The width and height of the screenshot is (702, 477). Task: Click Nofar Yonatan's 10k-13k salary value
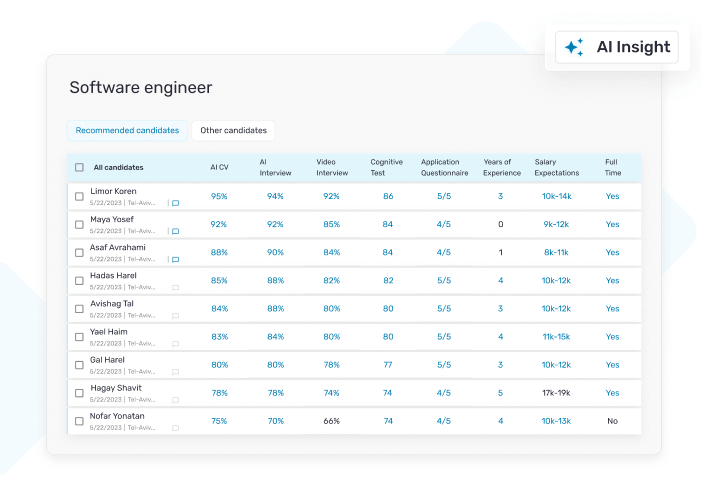point(556,421)
